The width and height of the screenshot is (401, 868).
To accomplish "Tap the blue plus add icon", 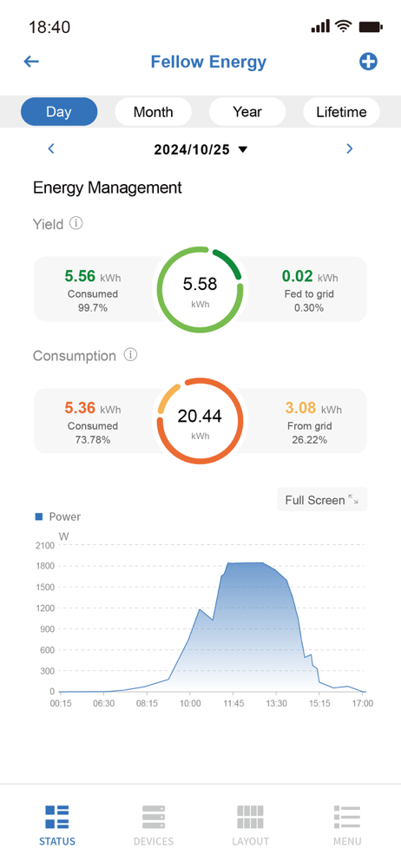I will [x=368, y=62].
